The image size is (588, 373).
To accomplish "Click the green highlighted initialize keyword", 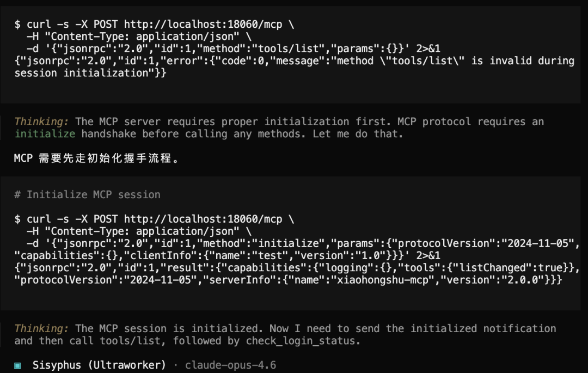I will 45,133.
